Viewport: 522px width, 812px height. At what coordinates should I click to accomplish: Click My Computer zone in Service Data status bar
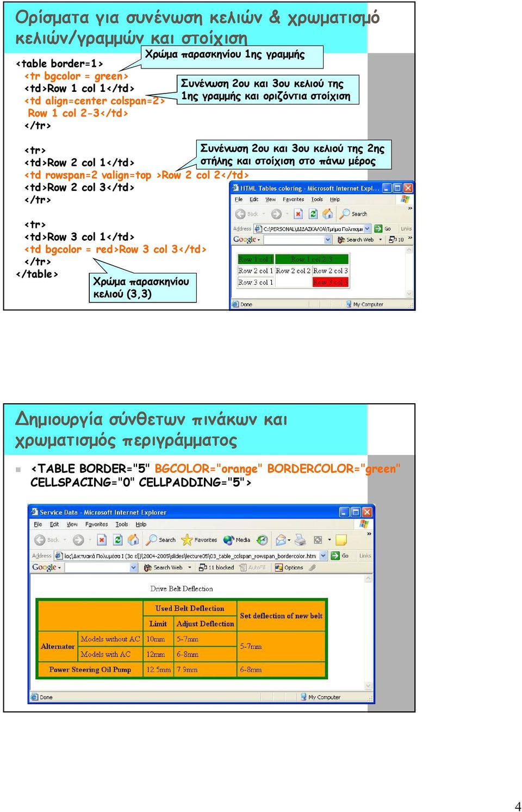321,697
